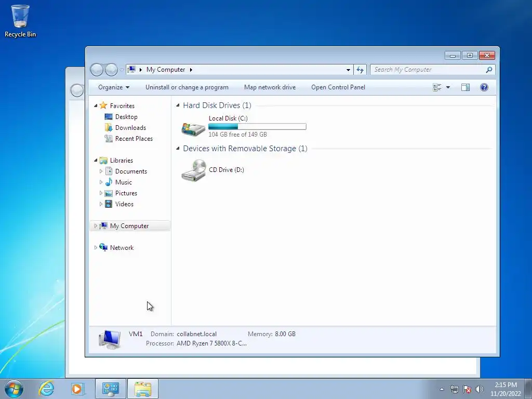The image size is (532, 399).
Task: Open the address bar history dropdown arrow
Action: 348,70
